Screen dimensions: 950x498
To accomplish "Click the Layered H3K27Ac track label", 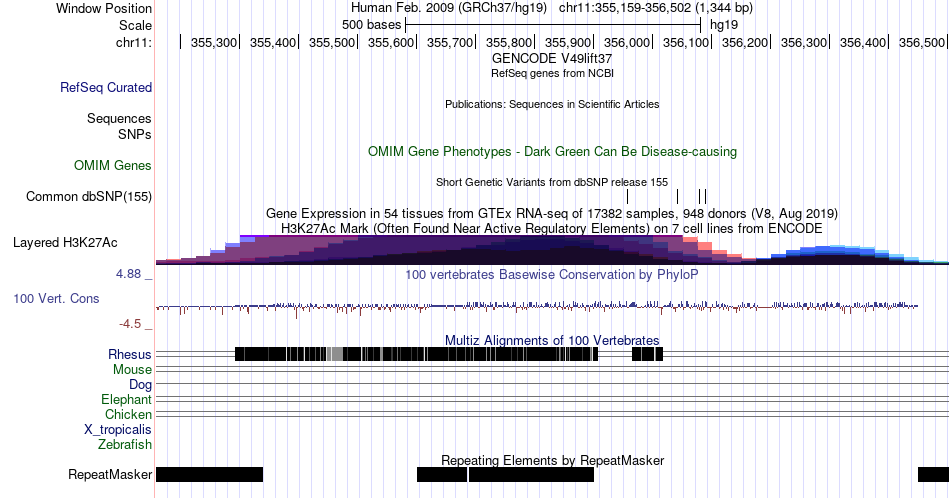I will click(65, 242).
